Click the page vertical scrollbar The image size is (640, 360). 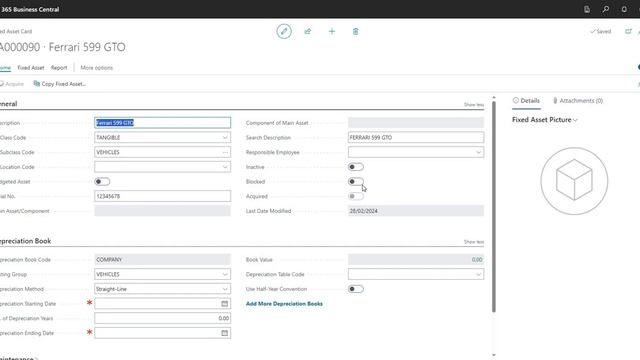click(x=494, y=207)
